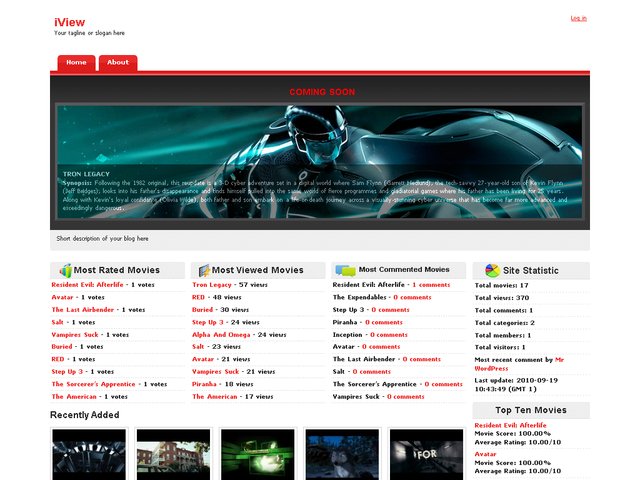Click 0 comments for The Sorcerer's Apprentice
The image size is (640, 480).
pos(443,384)
